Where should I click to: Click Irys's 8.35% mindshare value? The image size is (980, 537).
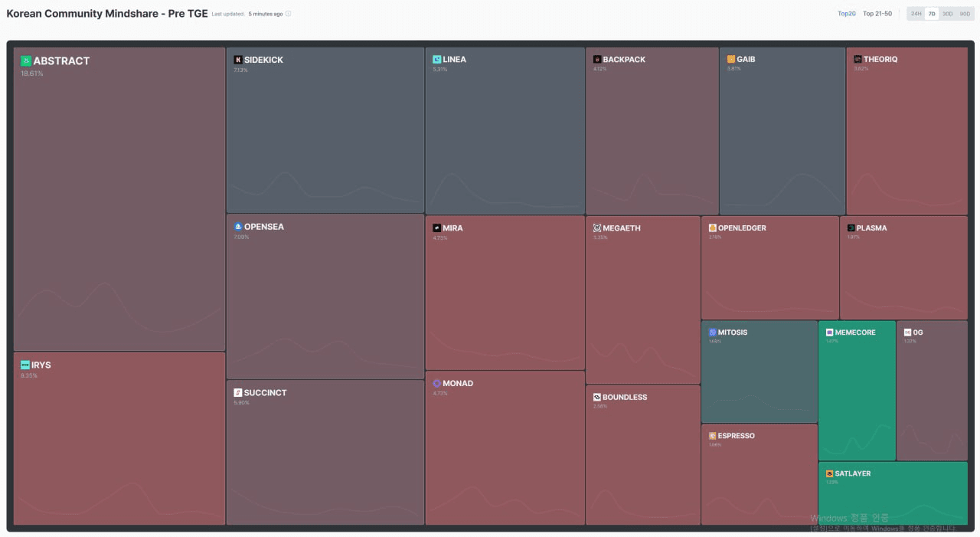[29, 375]
